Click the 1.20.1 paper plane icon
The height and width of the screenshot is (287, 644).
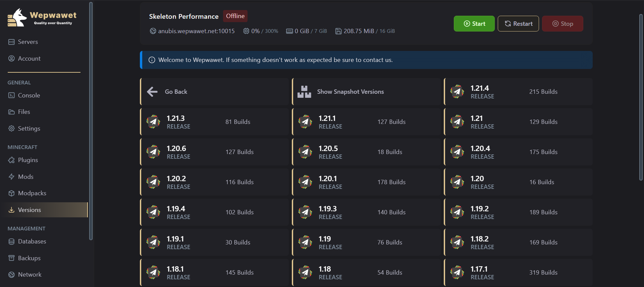click(x=305, y=182)
